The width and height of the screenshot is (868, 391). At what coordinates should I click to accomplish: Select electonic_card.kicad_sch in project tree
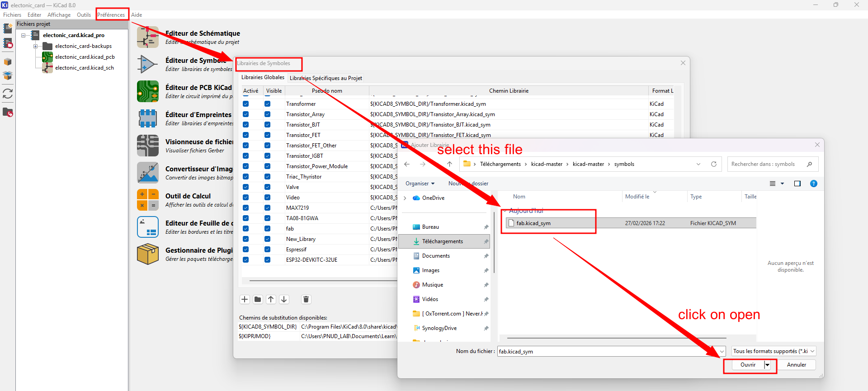coord(85,68)
